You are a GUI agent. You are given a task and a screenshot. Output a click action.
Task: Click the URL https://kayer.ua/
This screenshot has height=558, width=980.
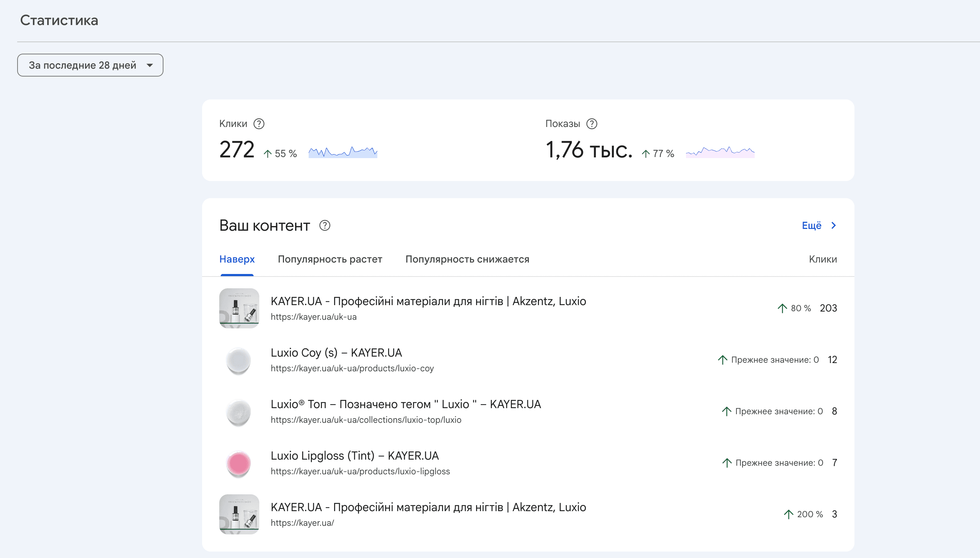pyautogui.click(x=302, y=523)
